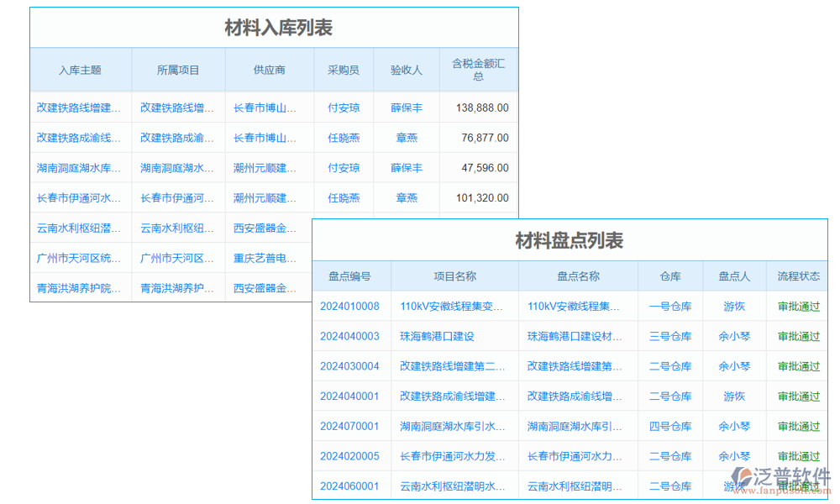840x504 pixels.
Task: Select the 含税金额汇总 column header
Action: (x=477, y=70)
